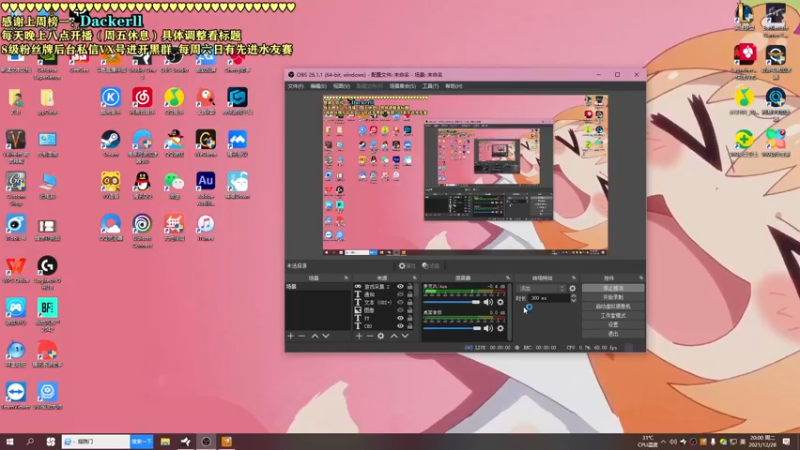This screenshot has height=450, width=800.
Task: Open the QQ penguin desktop shortcut
Action: coord(142,186)
